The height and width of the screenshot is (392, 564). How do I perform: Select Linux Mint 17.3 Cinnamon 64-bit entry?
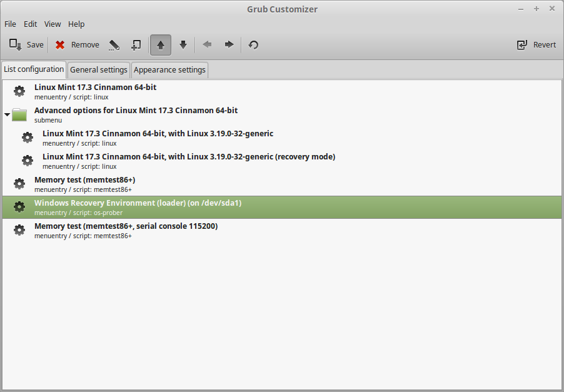[x=282, y=92]
